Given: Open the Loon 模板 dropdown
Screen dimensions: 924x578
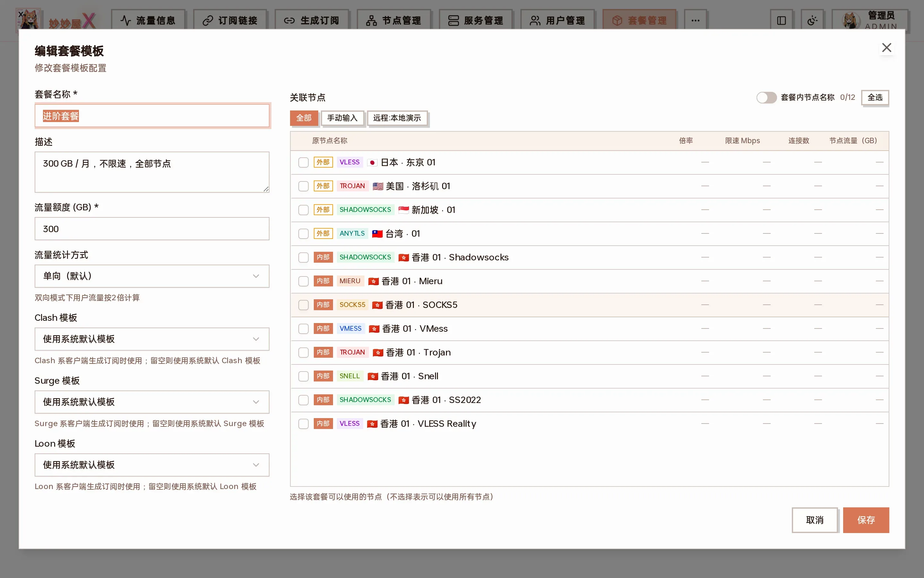Looking at the screenshot, I should 152,465.
